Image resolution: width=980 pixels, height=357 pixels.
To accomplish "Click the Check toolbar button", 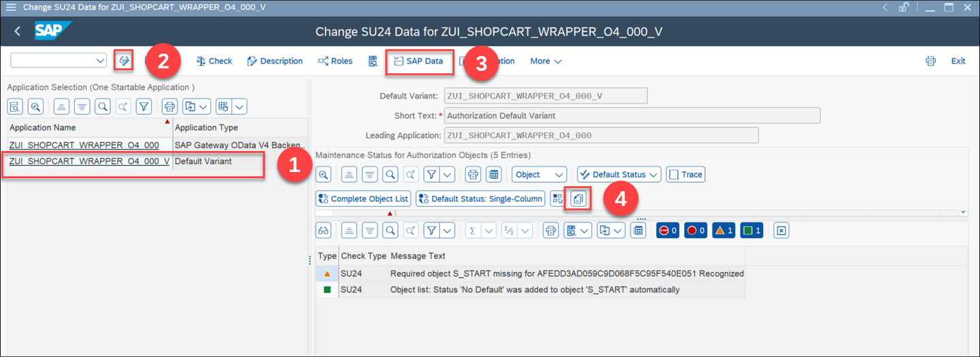I will pos(214,61).
